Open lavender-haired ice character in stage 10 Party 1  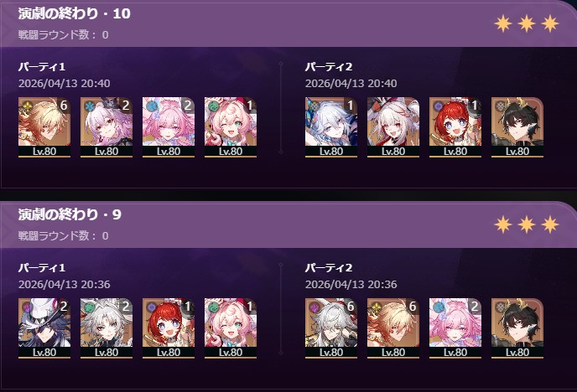tap(107, 127)
